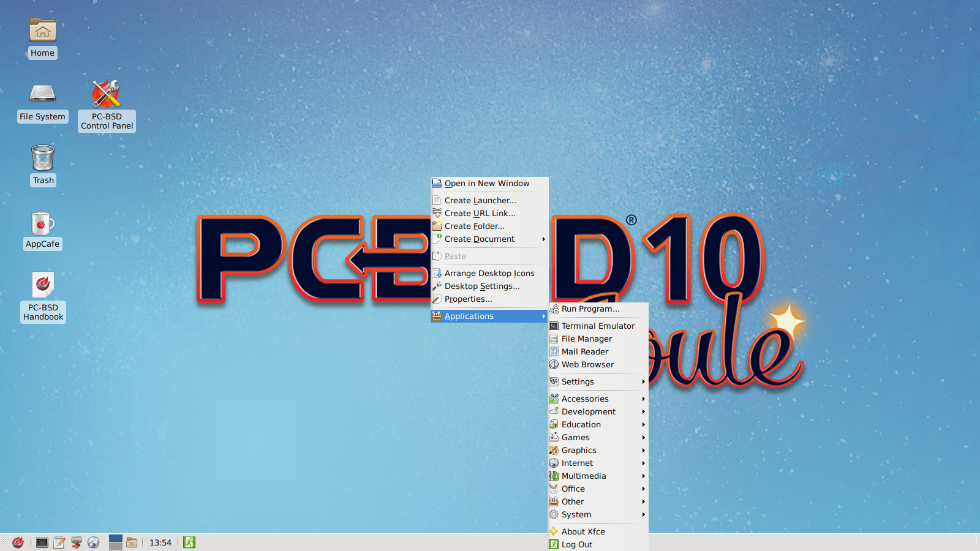Expand the System category
Viewport: 980px width, 551px height.
(598, 514)
